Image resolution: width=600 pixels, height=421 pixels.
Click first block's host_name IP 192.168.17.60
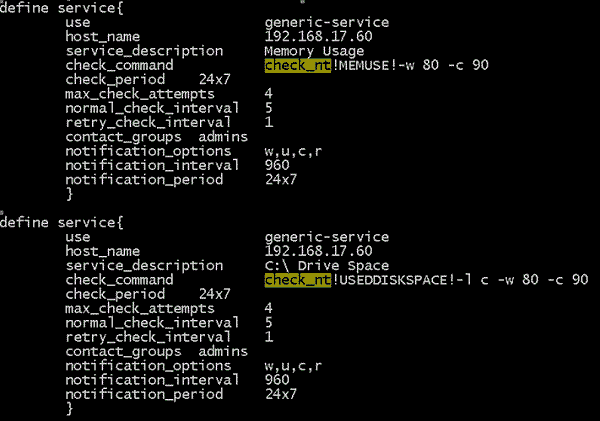point(318,37)
